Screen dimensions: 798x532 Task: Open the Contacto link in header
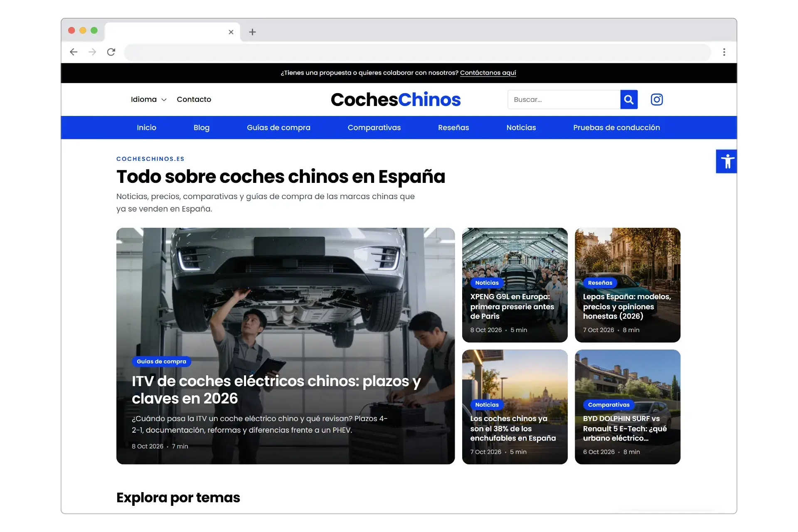[194, 99]
